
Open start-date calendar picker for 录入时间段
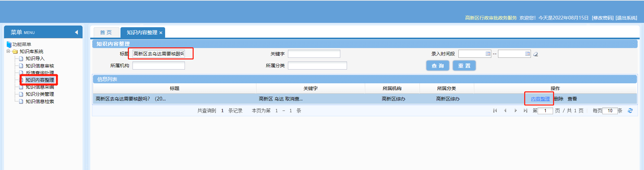click(x=488, y=54)
